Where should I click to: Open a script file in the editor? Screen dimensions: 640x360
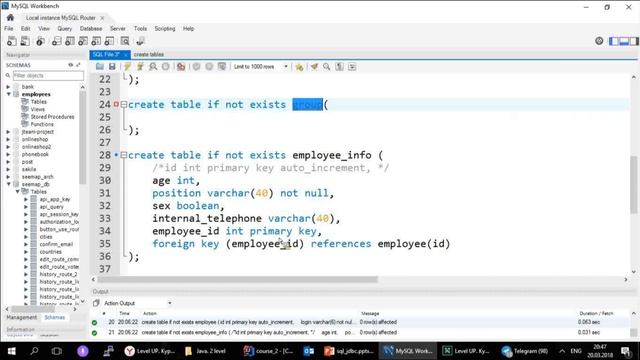(x=100, y=67)
